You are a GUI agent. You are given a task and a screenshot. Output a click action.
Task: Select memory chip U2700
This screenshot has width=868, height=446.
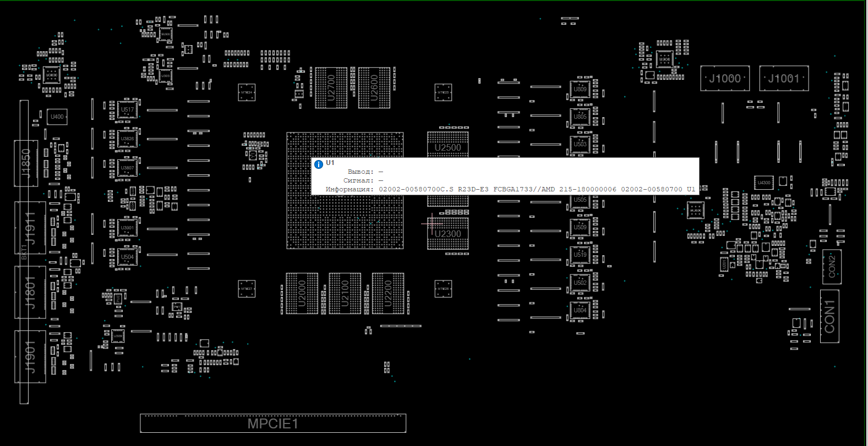331,88
